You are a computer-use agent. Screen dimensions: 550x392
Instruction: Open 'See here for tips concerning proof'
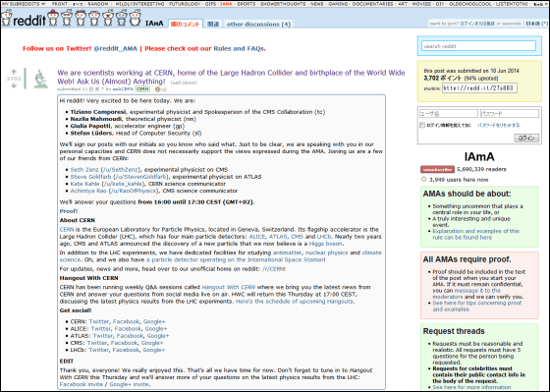tap(477, 306)
